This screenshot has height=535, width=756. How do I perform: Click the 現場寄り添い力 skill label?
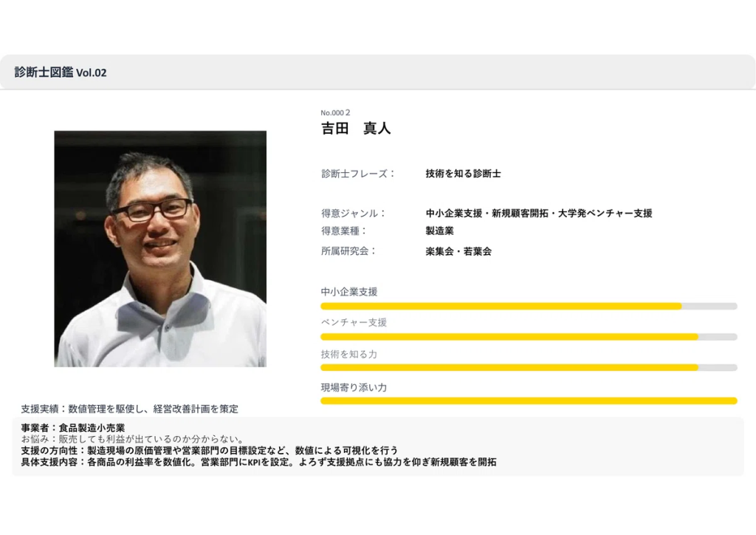click(x=354, y=387)
